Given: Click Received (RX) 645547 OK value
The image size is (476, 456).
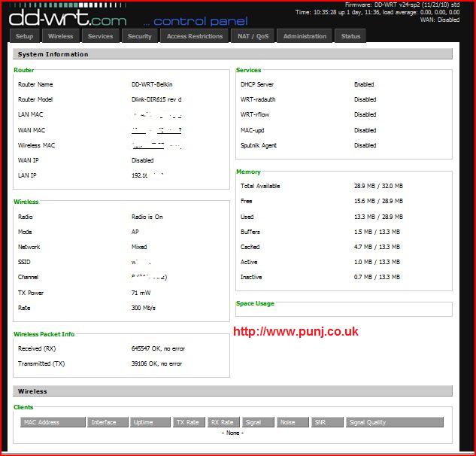Looking at the screenshot, I should click(x=158, y=348).
